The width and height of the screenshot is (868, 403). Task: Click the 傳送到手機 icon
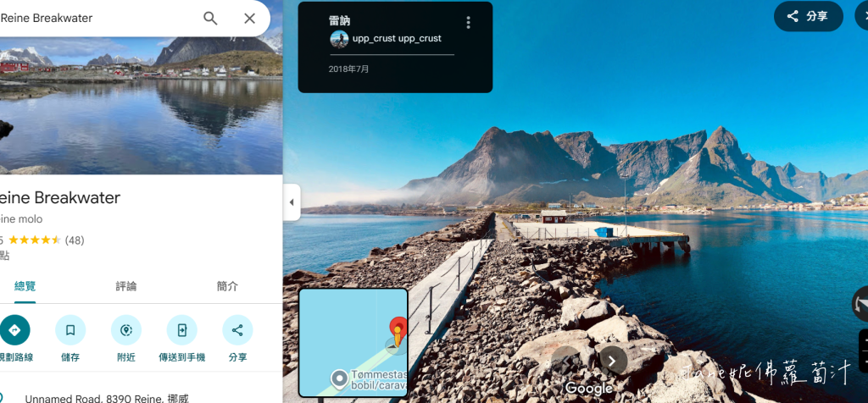(x=182, y=330)
